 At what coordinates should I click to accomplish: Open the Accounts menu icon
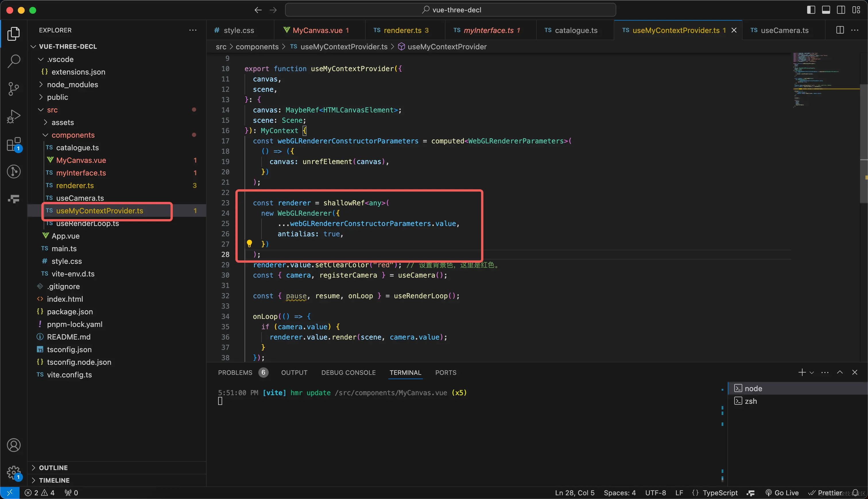[14, 445]
